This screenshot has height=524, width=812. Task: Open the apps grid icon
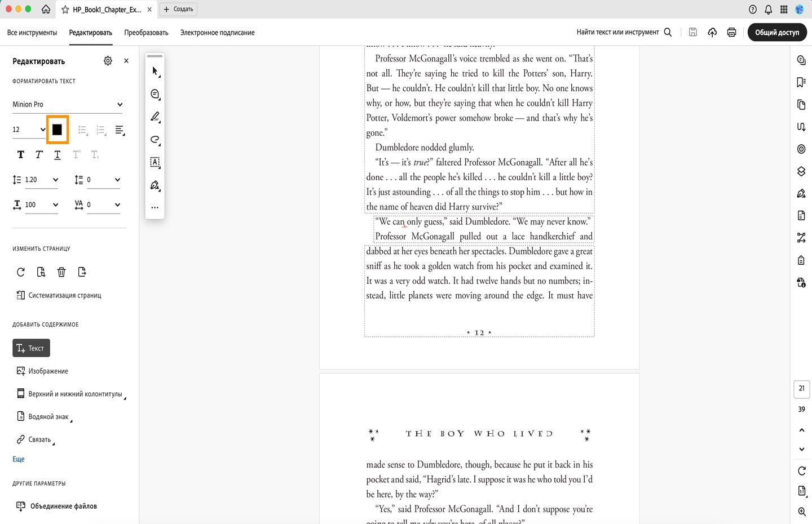tap(784, 9)
